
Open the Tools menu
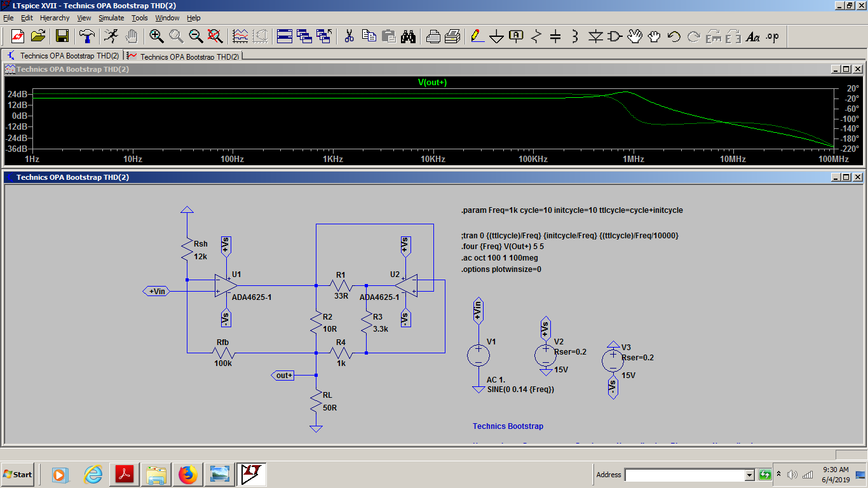coord(140,18)
